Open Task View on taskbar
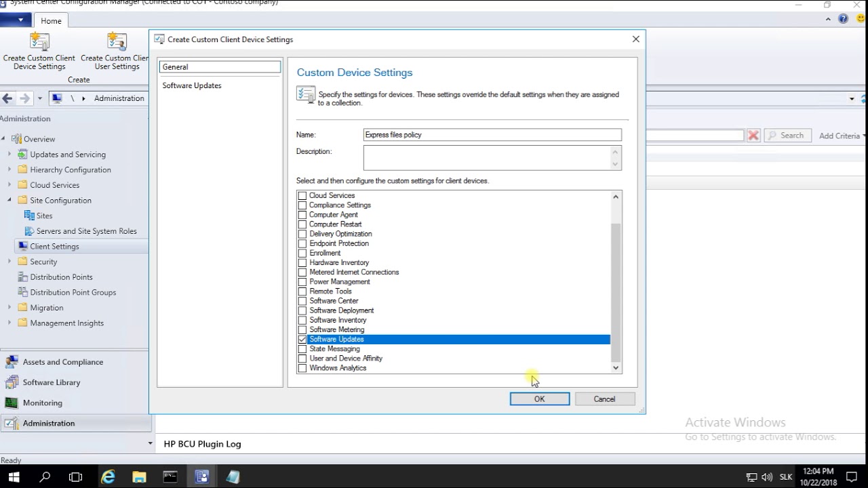 (x=76, y=476)
